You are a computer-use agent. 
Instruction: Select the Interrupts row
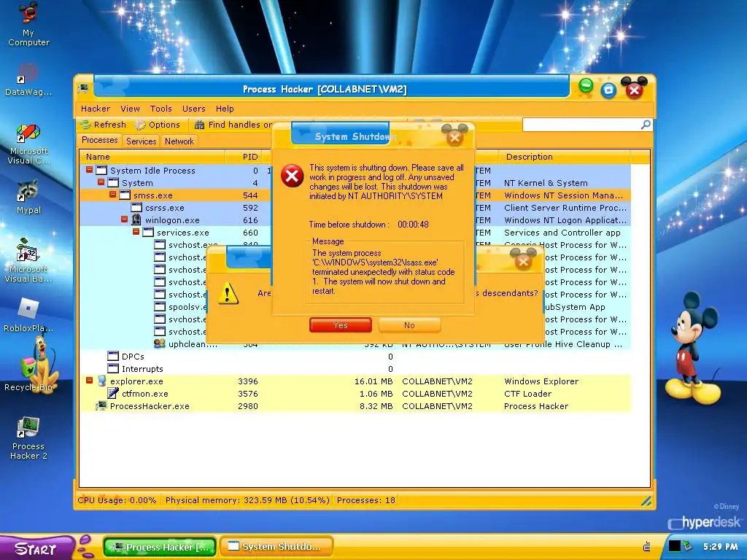pyautogui.click(x=355, y=368)
